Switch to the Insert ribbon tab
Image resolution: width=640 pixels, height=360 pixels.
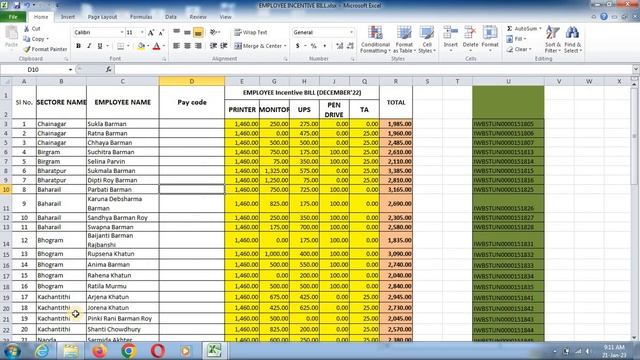click(x=68, y=17)
